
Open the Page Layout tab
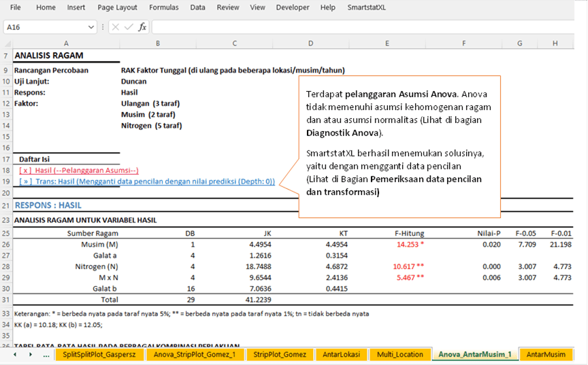(117, 7)
